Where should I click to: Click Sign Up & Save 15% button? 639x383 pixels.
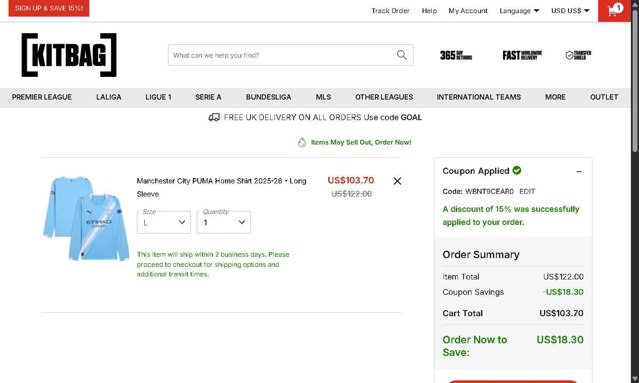[x=49, y=8]
